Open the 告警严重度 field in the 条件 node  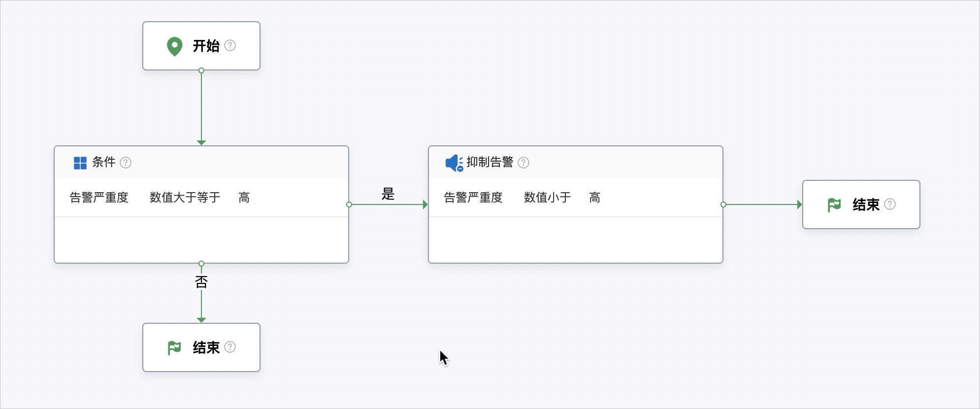pyautogui.click(x=99, y=197)
